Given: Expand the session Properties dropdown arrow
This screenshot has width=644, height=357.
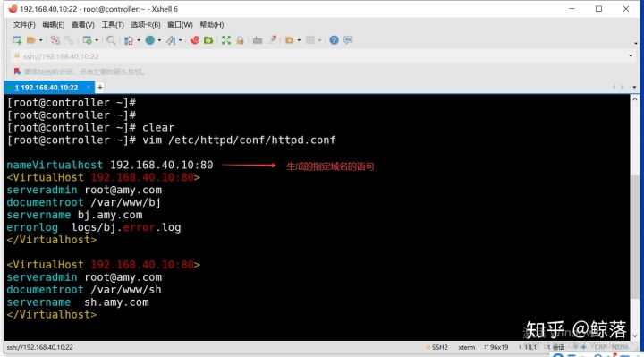Looking at the screenshot, I should coord(97,40).
